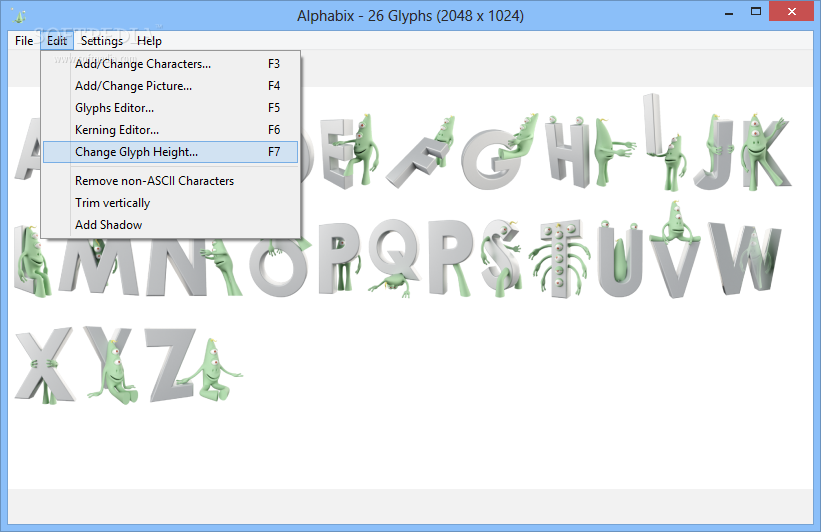Select the letter Z glyph
The image size is (821, 532).
194,367
